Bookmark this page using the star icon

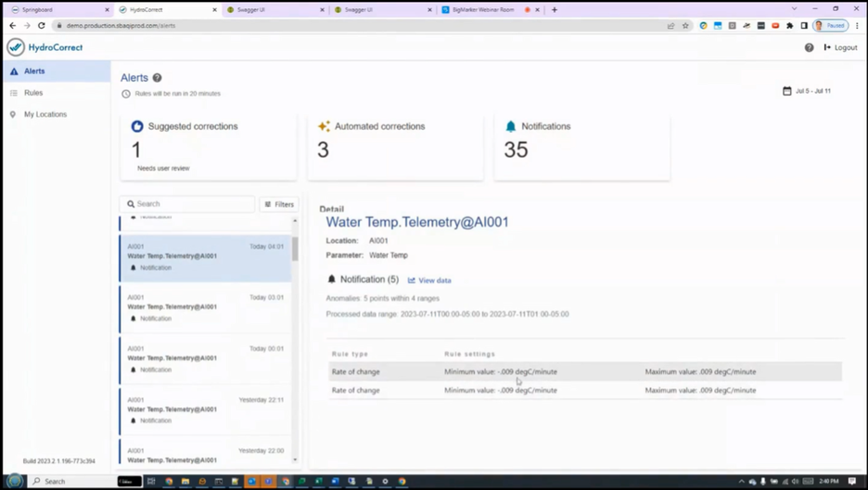tap(685, 25)
